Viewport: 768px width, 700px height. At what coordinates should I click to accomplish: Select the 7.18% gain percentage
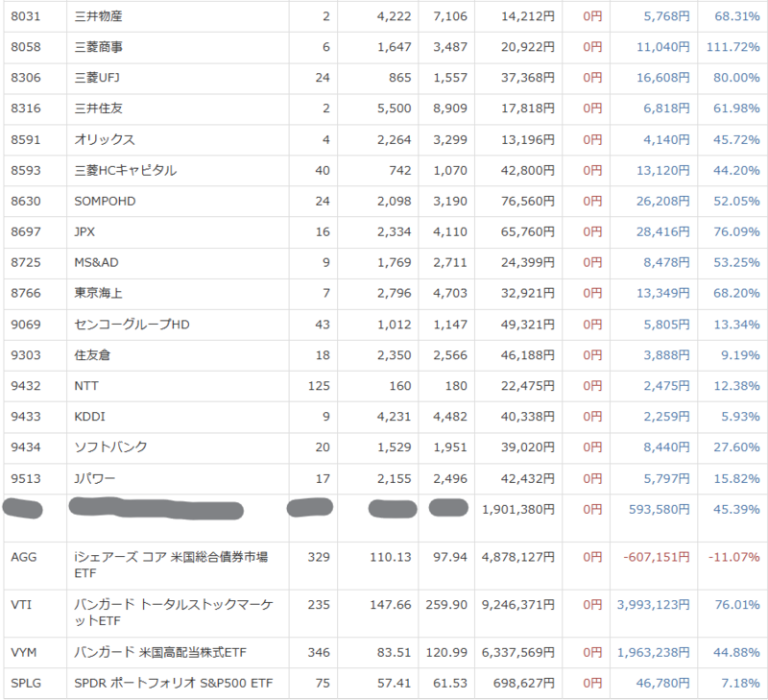click(x=740, y=683)
